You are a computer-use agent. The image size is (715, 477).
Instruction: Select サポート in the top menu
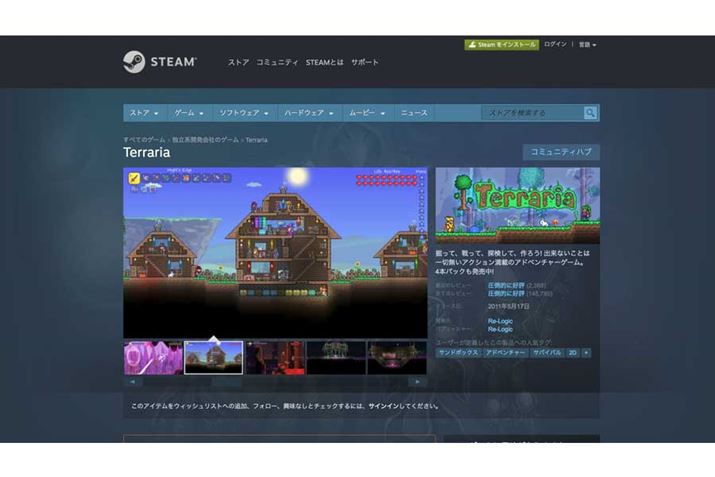coord(365,62)
